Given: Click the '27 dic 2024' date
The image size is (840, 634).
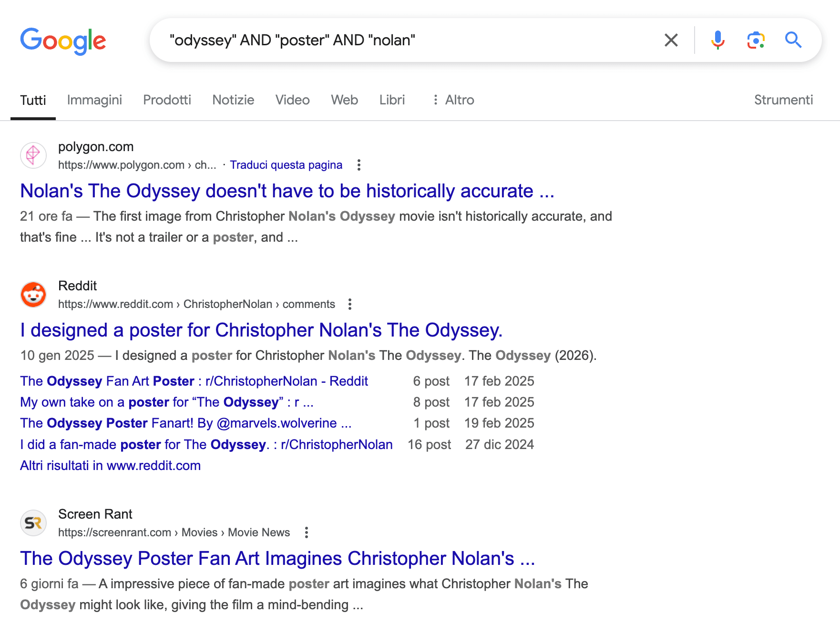Looking at the screenshot, I should (500, 445).
